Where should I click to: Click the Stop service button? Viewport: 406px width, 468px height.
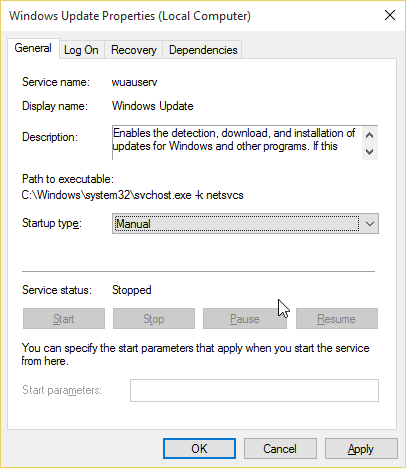pyautogui.click(x=154, y=319)
